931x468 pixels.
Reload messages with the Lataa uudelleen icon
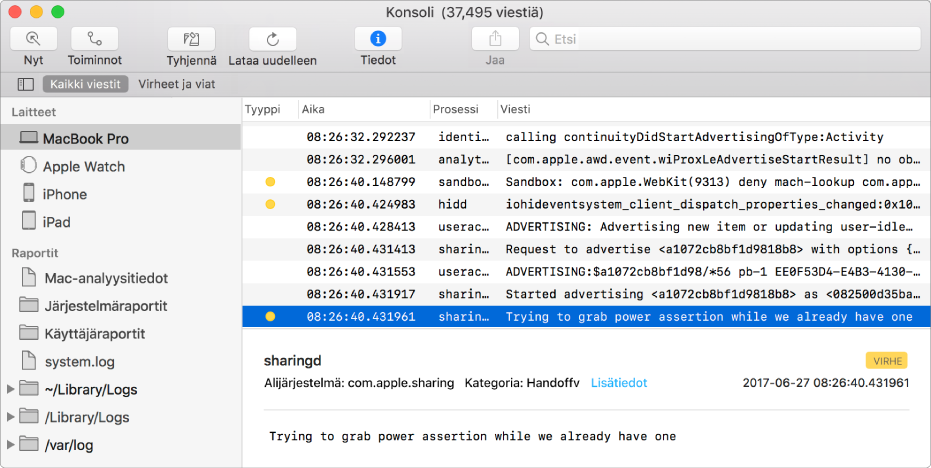[x=273, y=39]
